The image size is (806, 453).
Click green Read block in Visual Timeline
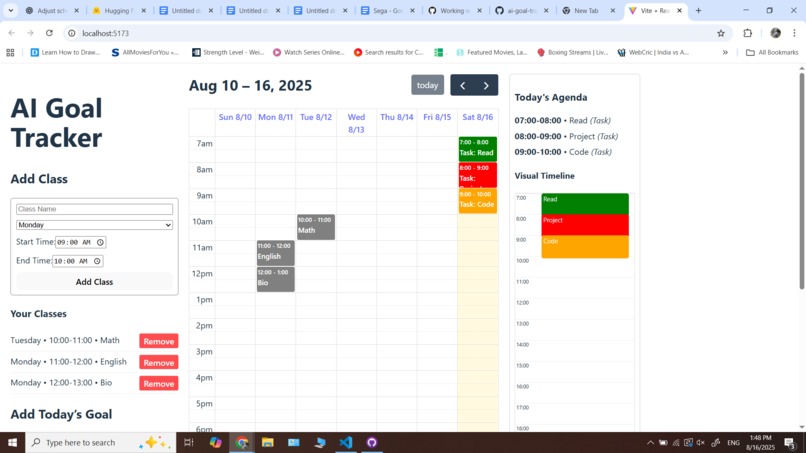pos(585,204)
